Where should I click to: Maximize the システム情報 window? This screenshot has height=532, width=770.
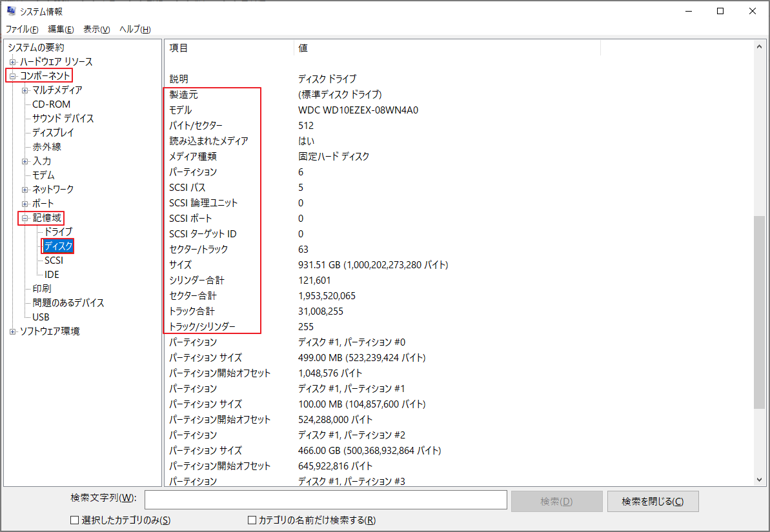720,12
